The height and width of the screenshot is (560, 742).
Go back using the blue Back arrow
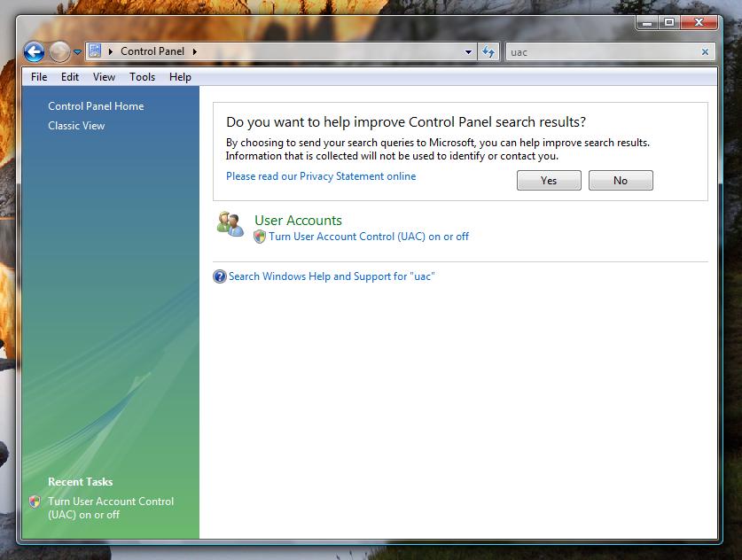pyautogui.click(x=34, y=51)
